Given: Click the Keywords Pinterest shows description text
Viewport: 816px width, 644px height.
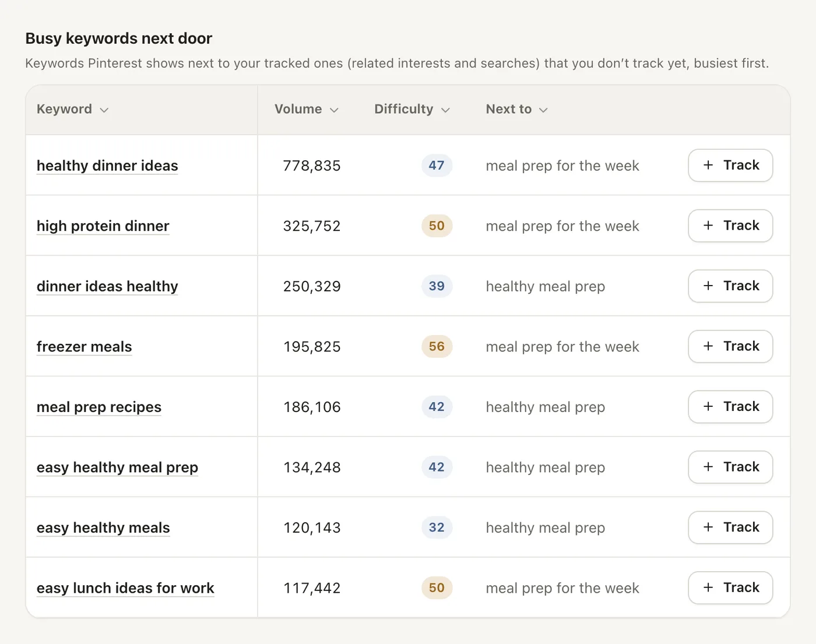Looking at the screenshot, I should [397, 63].
